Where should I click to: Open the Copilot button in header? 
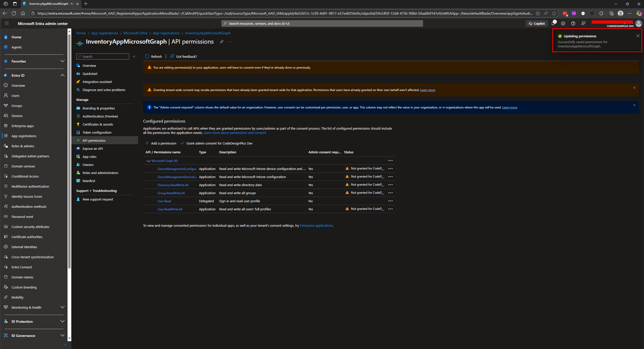[537, 23]
